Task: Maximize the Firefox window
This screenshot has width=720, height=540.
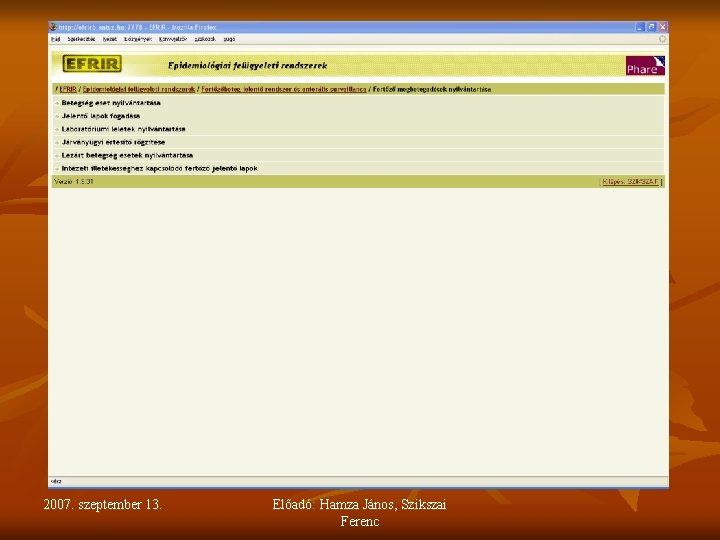Action: 651,27
